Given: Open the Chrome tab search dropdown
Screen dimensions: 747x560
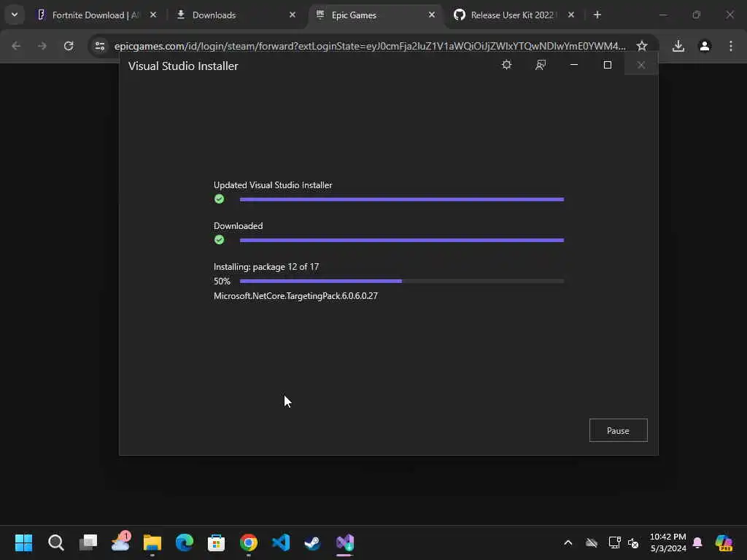Looking at the screenshot, I should 15,15.
